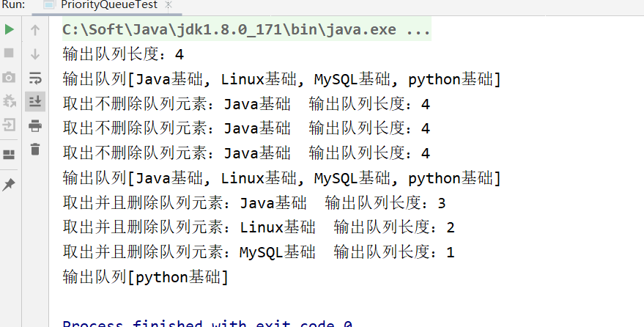644x327 pixels.
Task: Click the '取出并且删除队列元素: Linux基础' line
Action: pos(259,227)
